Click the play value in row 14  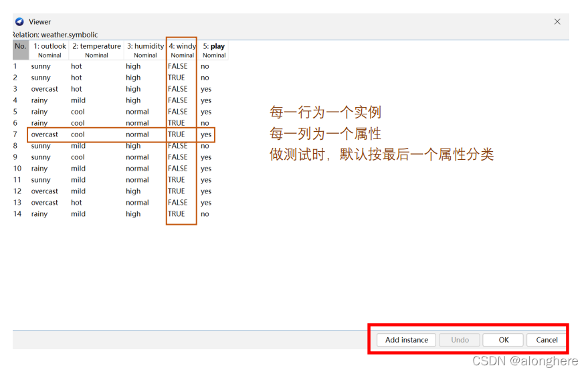tap(205, 214)
